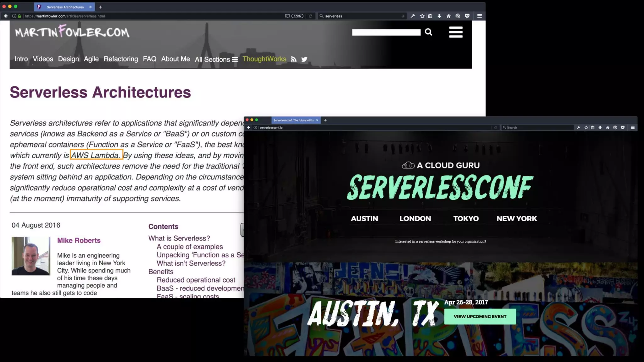Viewport: 644px width, 362px height.
Task: Reload the martinfowler.com page
Action: click(x=310, y=16)
